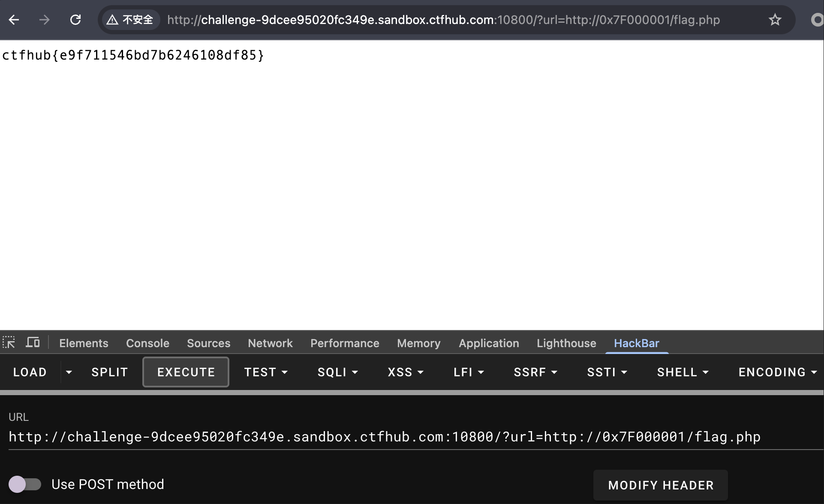Click the browser back arrow
Viewport: 824px width, 504px height.
tap(14, 20)
